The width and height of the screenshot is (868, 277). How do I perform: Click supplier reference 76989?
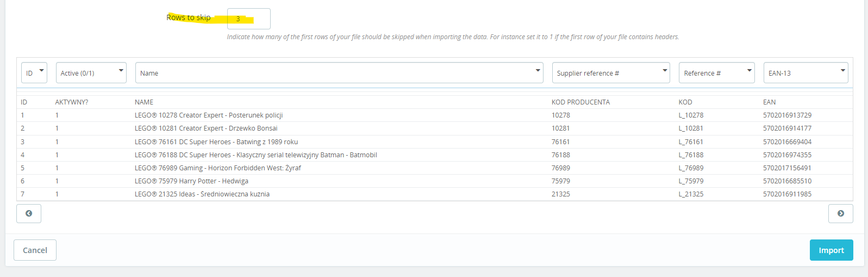[561, 168]
